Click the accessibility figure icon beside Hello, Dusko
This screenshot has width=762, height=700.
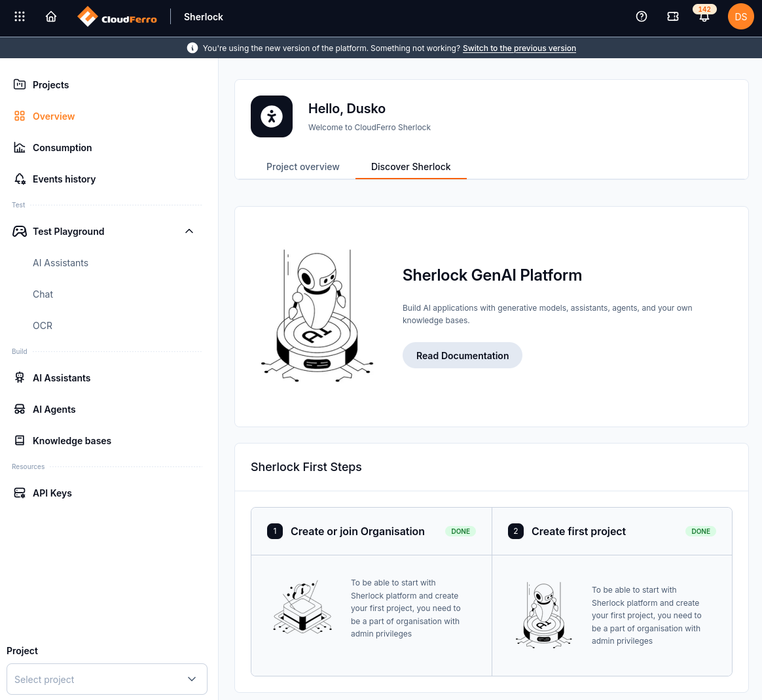272,116
